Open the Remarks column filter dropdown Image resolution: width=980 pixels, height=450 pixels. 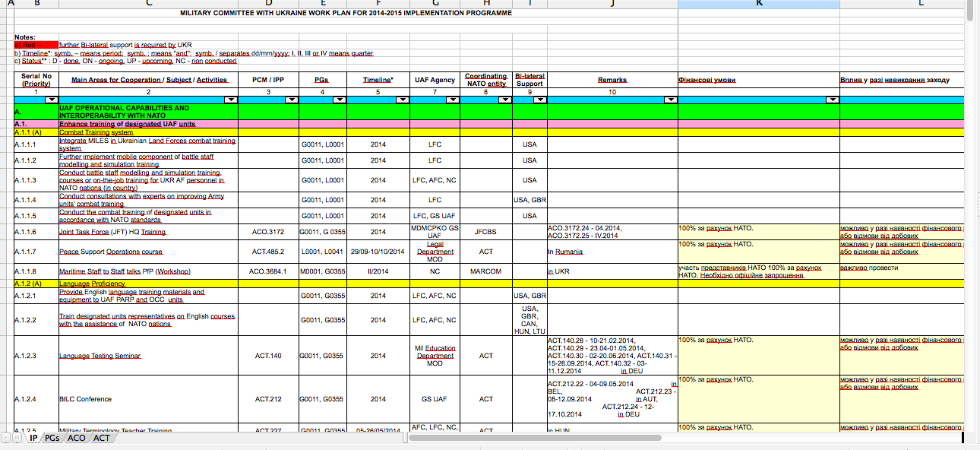(x=669, y=100)
